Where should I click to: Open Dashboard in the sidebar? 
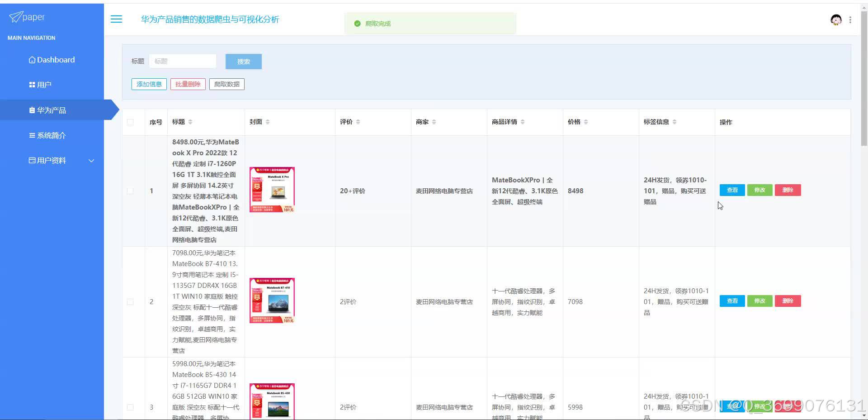coord(52,60)
